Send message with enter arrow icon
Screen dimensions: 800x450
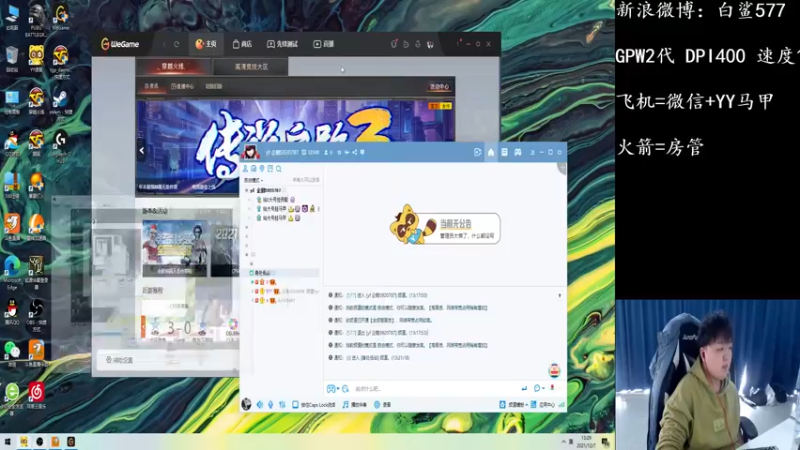pyautogui.click(x=524, y=389)
